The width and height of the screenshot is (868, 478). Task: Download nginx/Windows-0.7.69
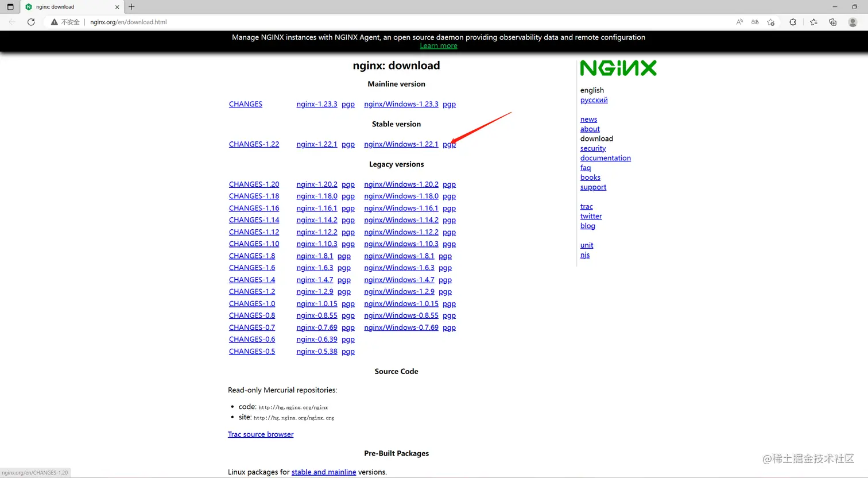[401, 327]
